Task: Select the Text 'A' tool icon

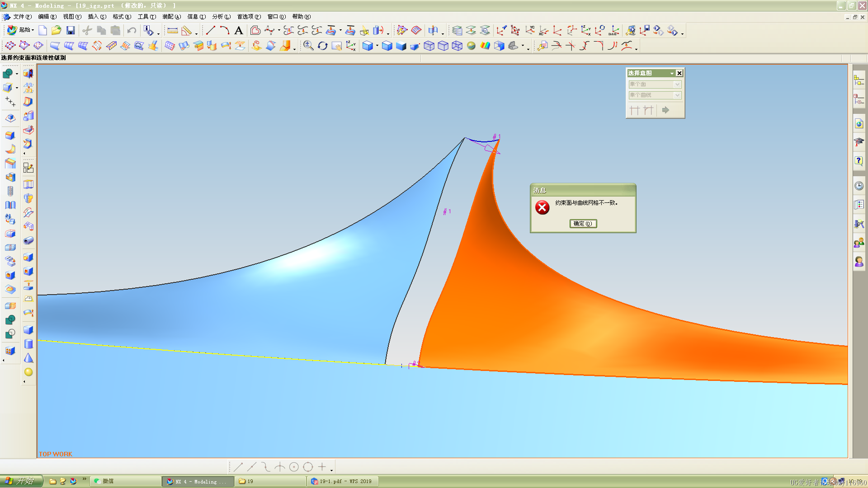Action: (x=239, y=30)
